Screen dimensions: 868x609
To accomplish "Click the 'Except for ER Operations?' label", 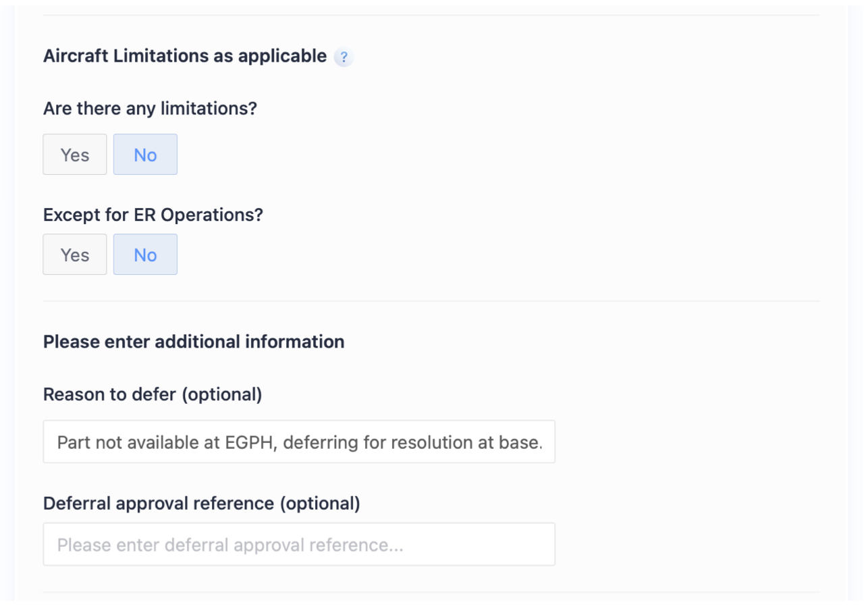I will pos(153,215).
